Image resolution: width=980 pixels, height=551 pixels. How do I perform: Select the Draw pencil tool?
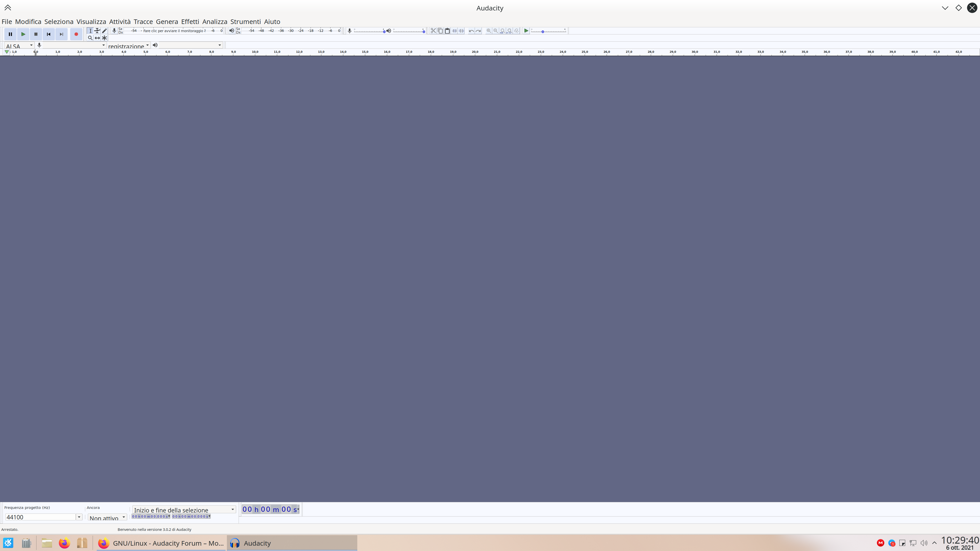click(x=104, y=31)
